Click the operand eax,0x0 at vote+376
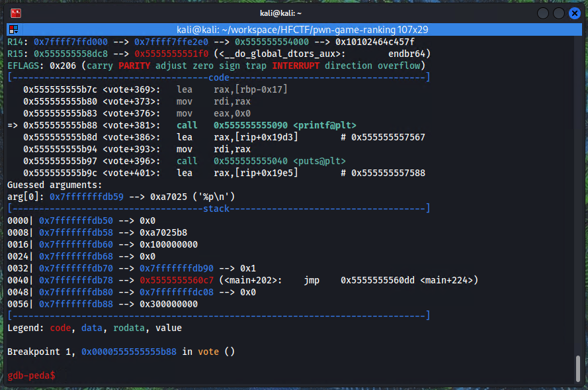 pyautogui.click(x=231, y=114)
